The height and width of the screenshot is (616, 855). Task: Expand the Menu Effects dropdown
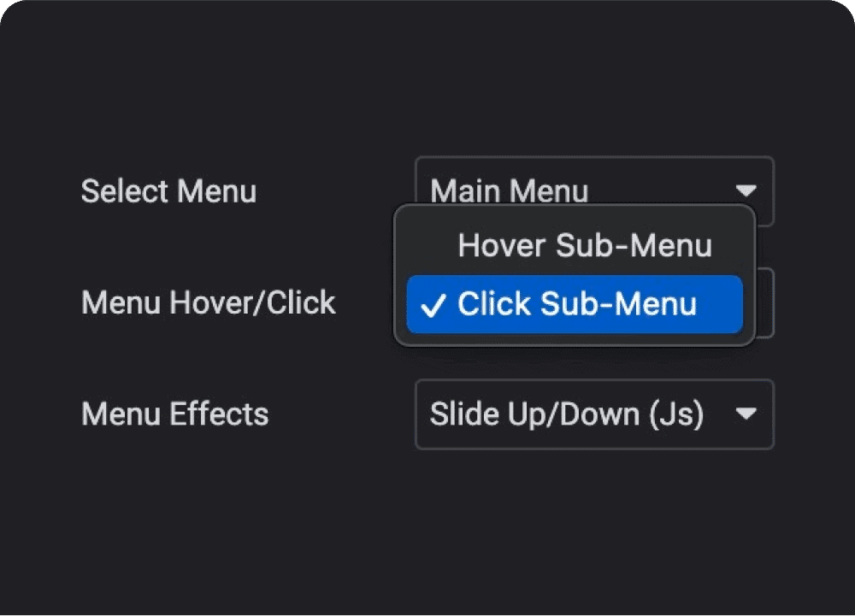click(x=593, y=414)
